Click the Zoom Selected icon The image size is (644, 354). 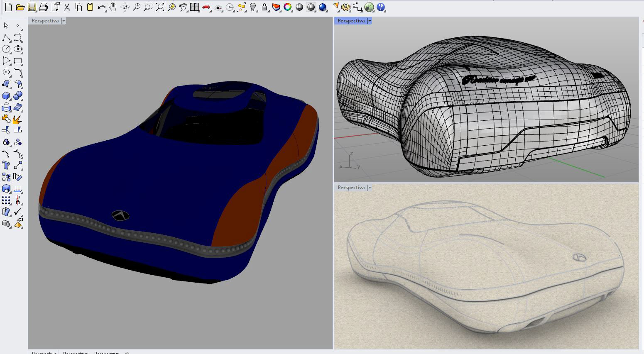pyautogui.click(x=171, y=7)
